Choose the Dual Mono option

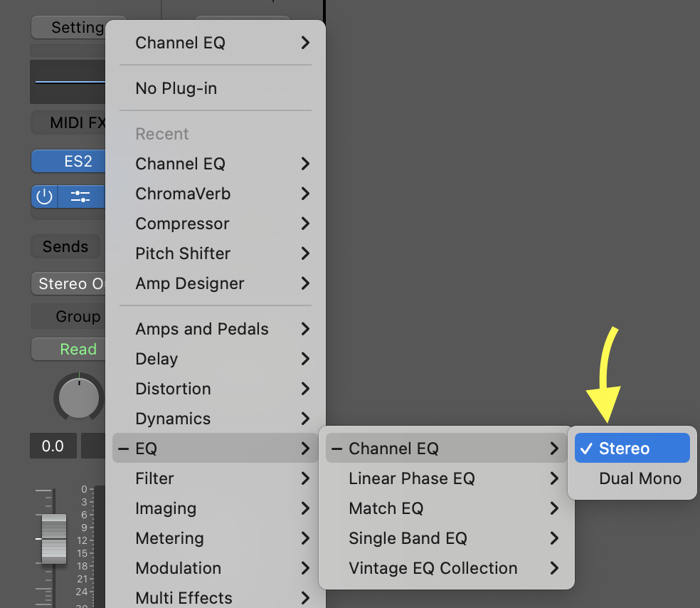click(640, 478)
